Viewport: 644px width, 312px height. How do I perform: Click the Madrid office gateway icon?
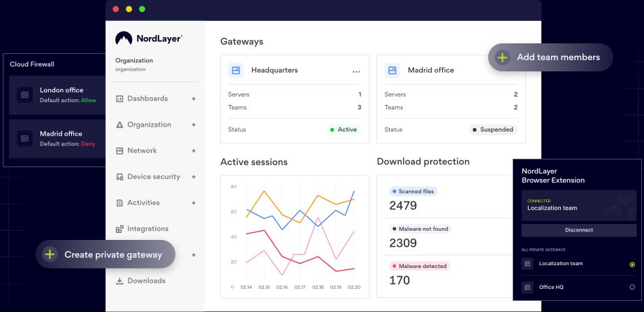pos(393,70)
